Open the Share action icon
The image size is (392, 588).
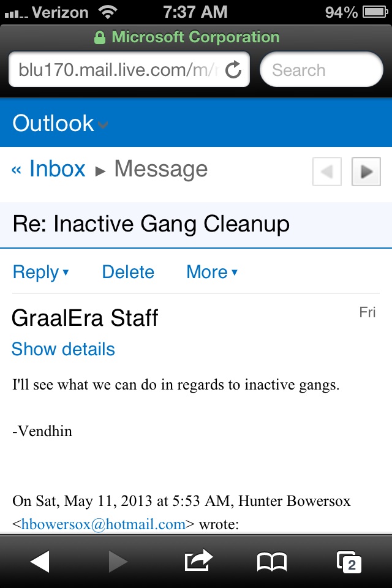coord(196,561)
